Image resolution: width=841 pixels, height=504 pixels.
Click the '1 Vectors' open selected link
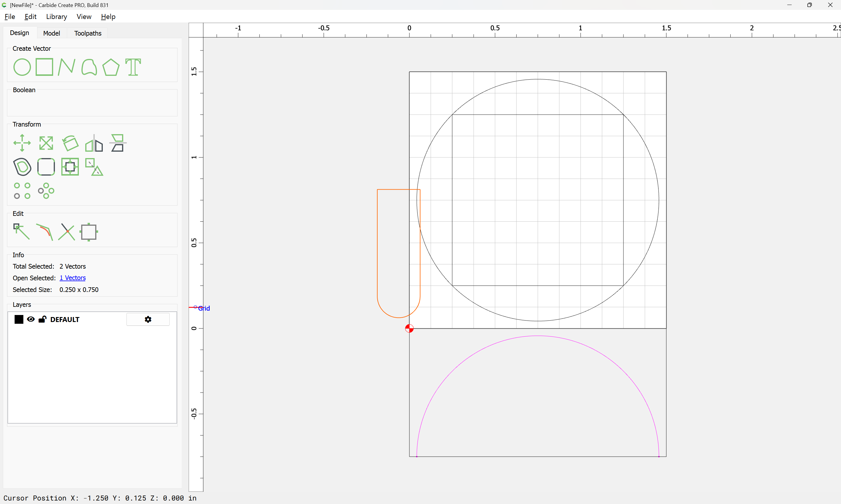[x=72, y=278]
